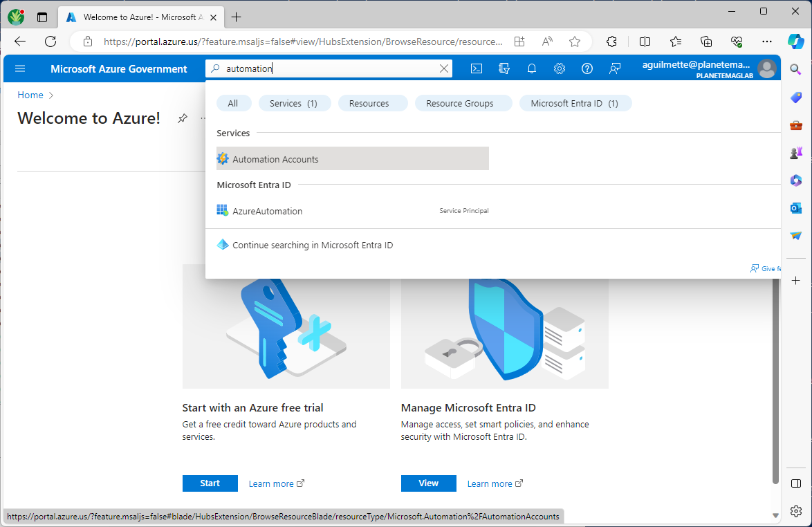Screen dimensions: 812x527
Task: Open the Directories and subscriptions filter
Action: click(504, 68)
